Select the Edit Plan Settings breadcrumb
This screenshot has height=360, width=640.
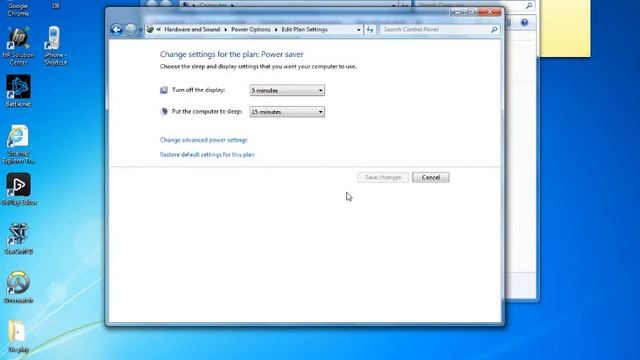point(304,29)
